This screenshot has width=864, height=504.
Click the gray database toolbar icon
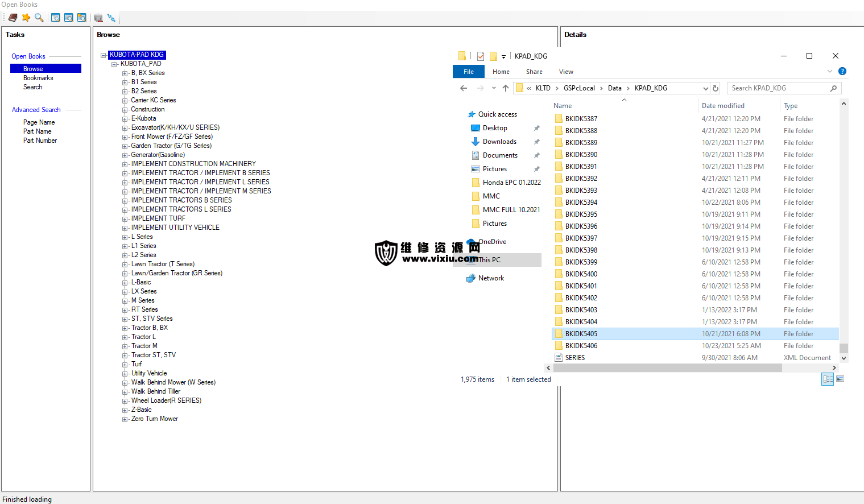tap(98, 18)
